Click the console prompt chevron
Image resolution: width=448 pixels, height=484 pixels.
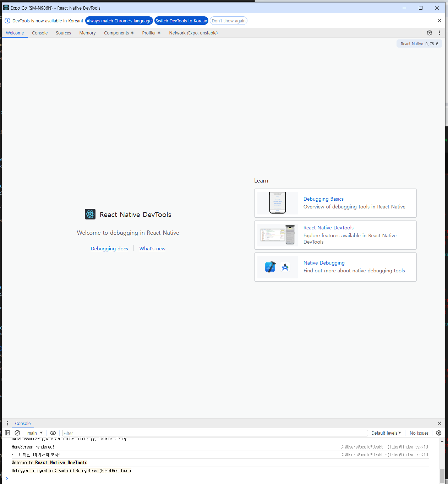7,478
